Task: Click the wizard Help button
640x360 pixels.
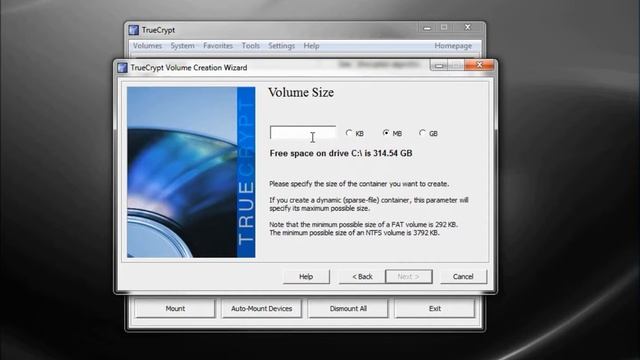Action: click(306, 276)
